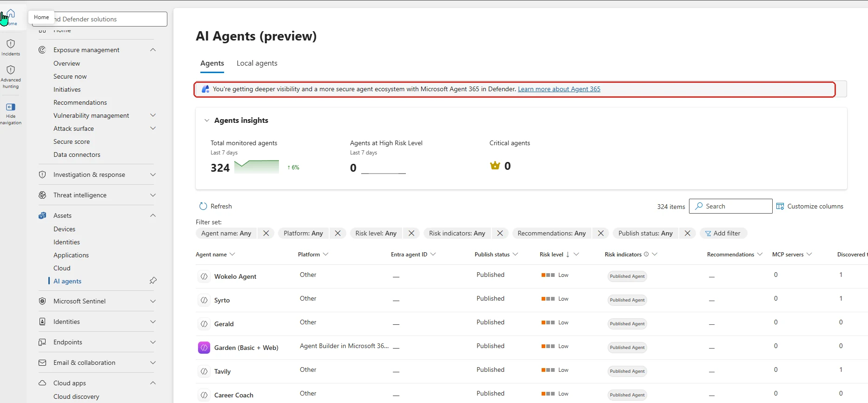
Task: Open Incidents in the left rail
Action: [11, 47]
